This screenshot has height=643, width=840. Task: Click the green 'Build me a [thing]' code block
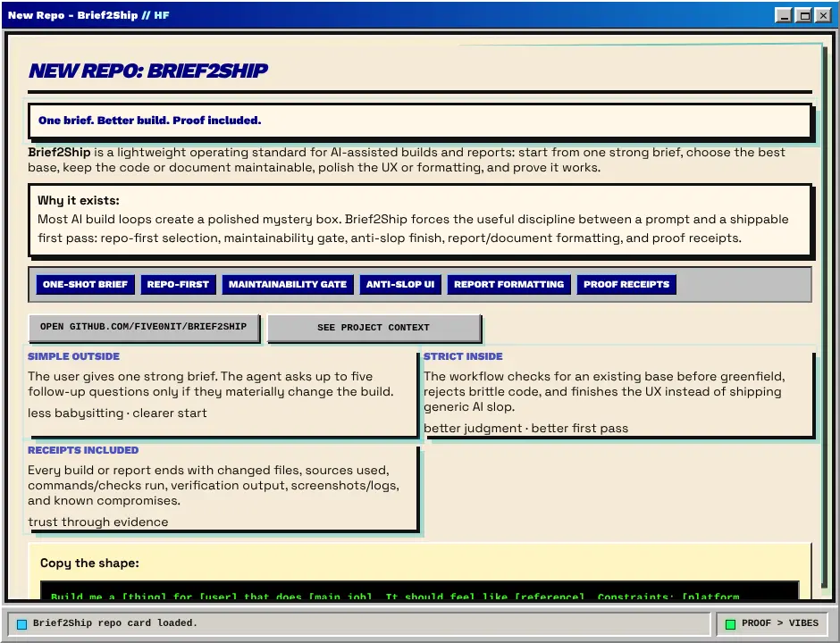point(419,591)
